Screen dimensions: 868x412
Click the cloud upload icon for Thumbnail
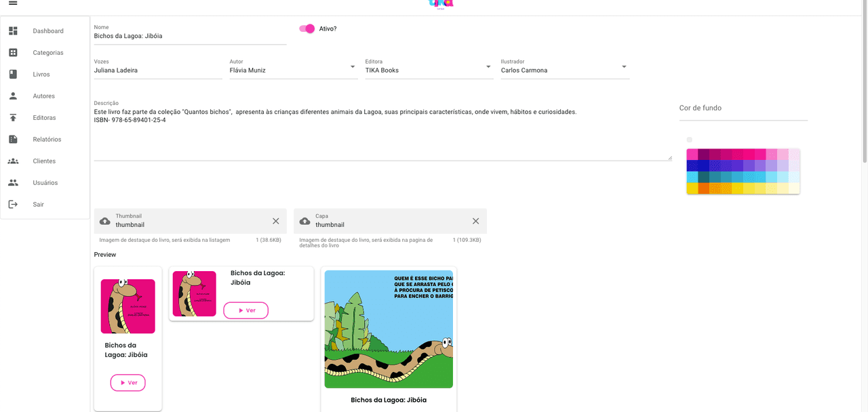pos(105,221)
